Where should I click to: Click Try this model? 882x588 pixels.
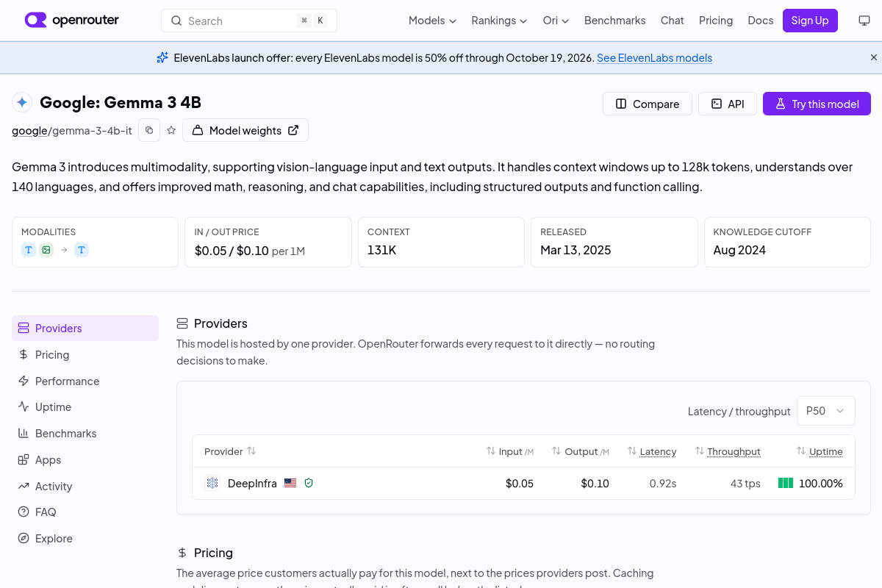point(817,104)
